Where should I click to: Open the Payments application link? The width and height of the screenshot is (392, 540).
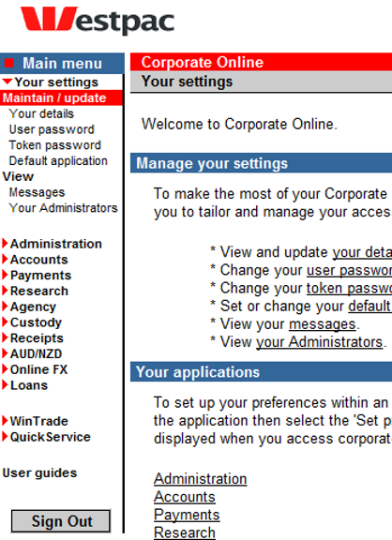187,515
